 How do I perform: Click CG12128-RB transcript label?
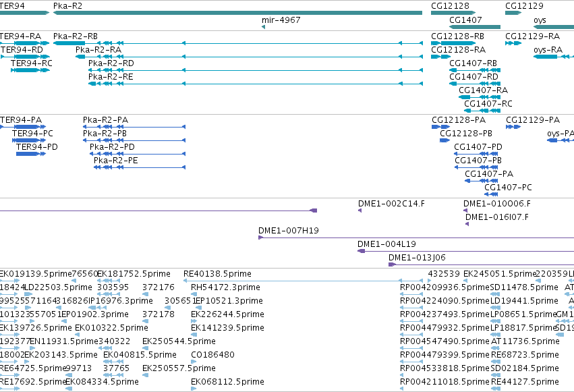pos(457,36)
